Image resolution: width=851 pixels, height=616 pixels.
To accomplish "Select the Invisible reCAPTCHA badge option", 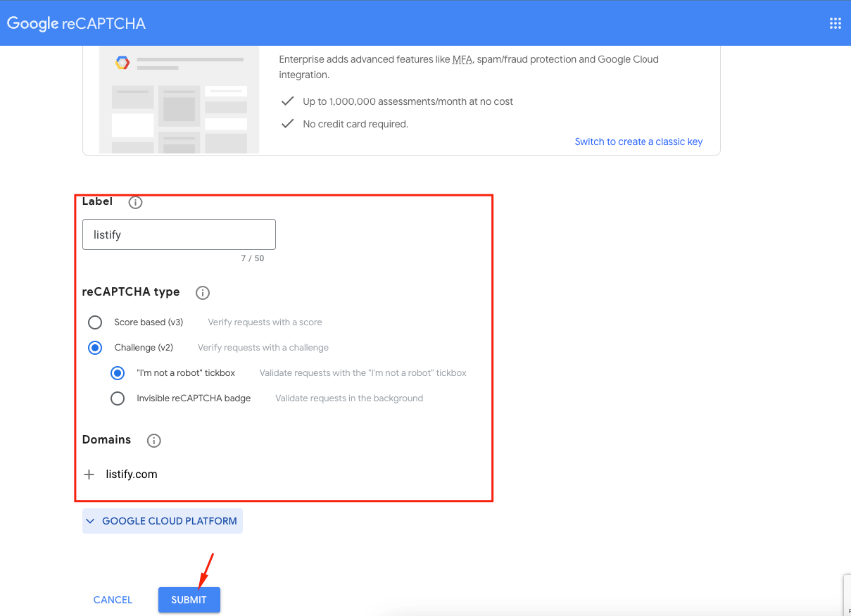I will [x=118, y=398].
